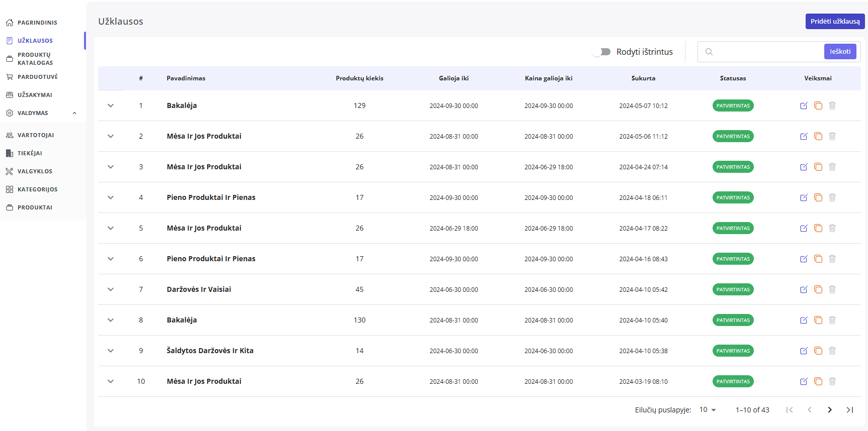Click Šaldytos Daržovės Ir Kita name

click(x=210, y=351)
